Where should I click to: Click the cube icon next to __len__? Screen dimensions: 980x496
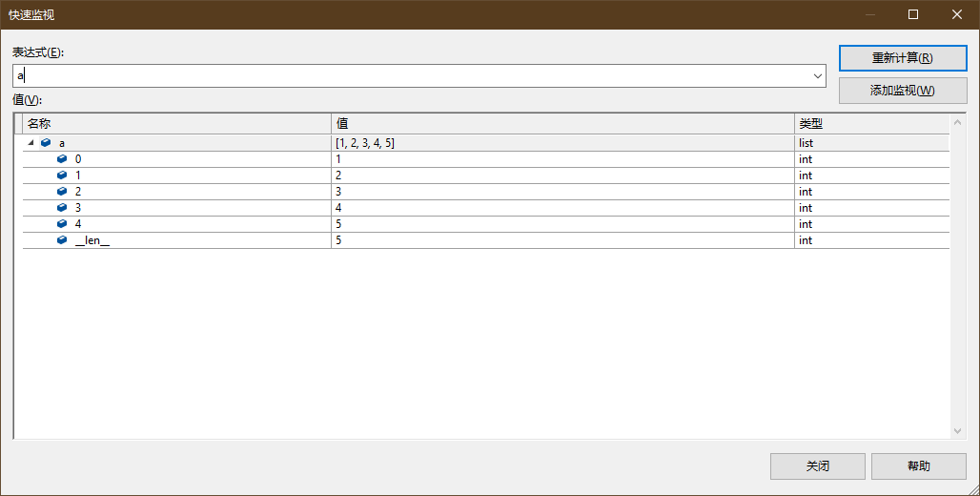(62, 240)
